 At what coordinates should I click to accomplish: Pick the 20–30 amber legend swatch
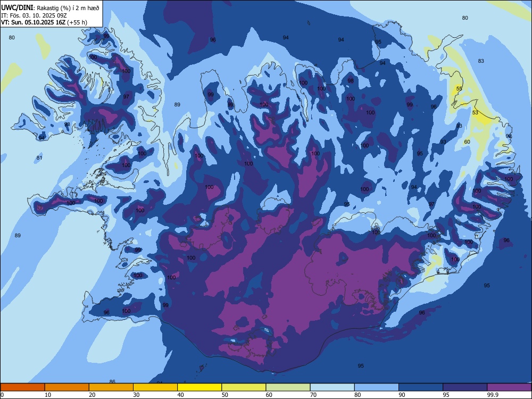(x=111, y=387)
